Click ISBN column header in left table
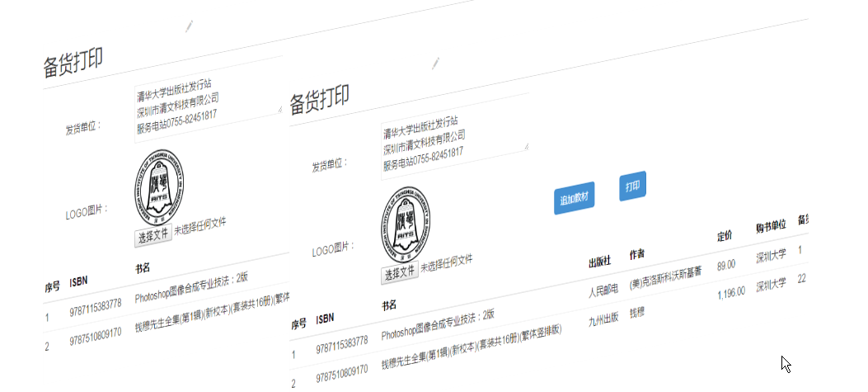 79,281
